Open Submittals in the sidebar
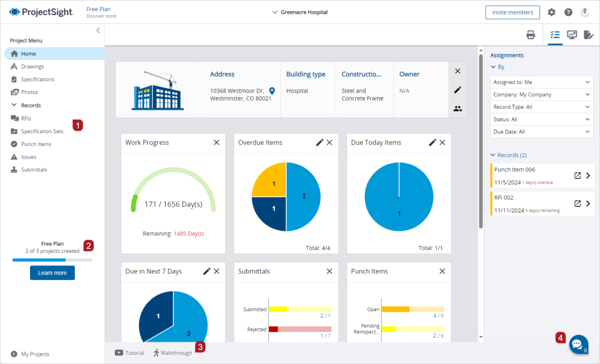Image resolution: width=600 pixels, height=364 pixels. tap(29, 170)
